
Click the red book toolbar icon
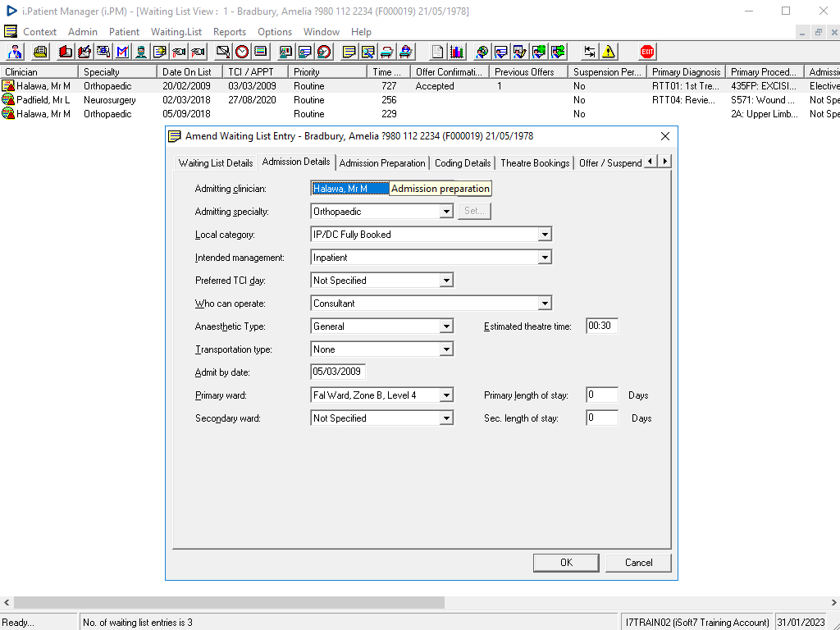(x=66, y=52)
